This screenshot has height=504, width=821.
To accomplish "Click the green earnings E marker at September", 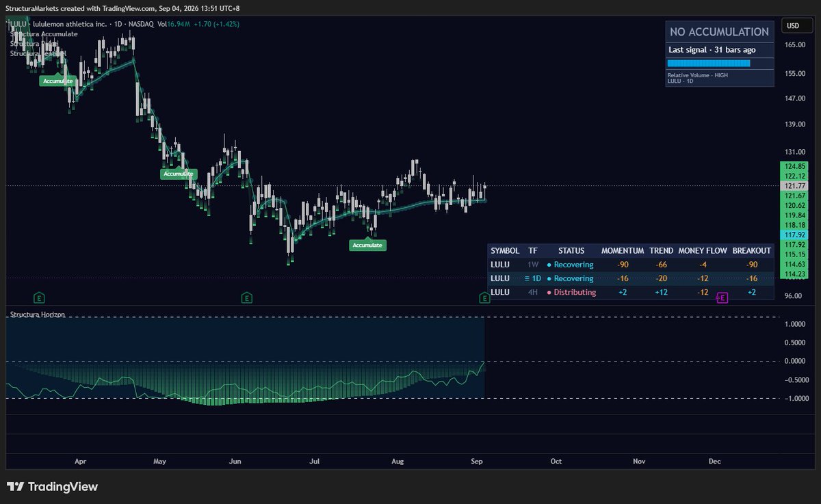I will [484, 297].
